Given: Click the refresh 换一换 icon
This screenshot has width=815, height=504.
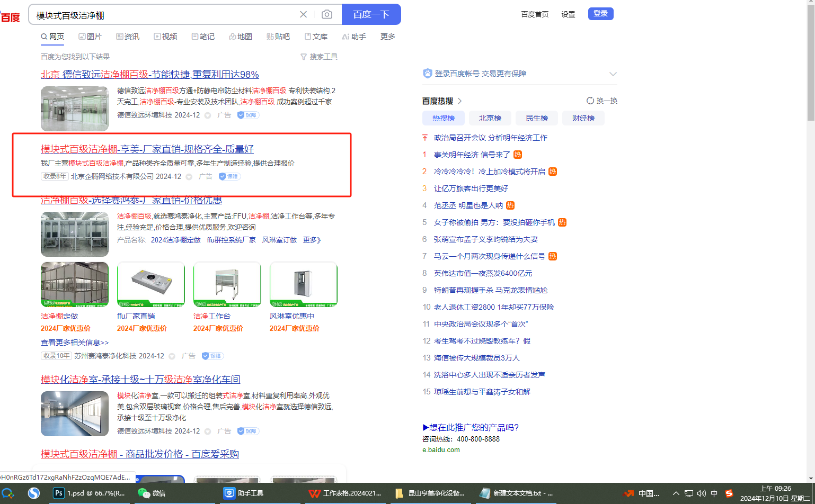Looking at the screenshot, I should [x=590, y=101].
